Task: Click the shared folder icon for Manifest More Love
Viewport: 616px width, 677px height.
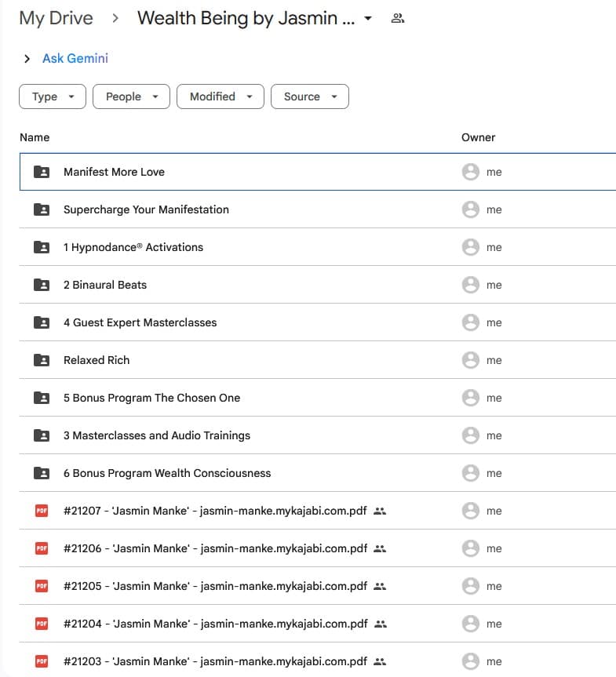Action: (x=42, y=172)
